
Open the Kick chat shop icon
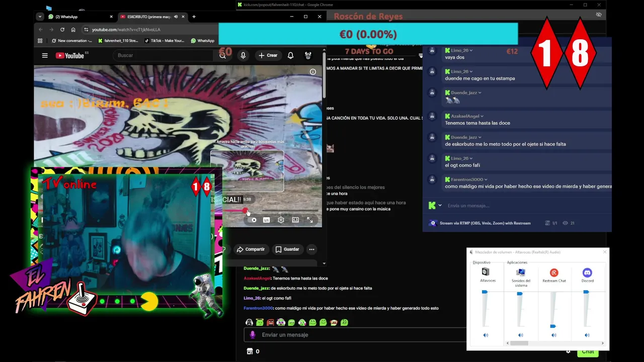tap(250, 351)
